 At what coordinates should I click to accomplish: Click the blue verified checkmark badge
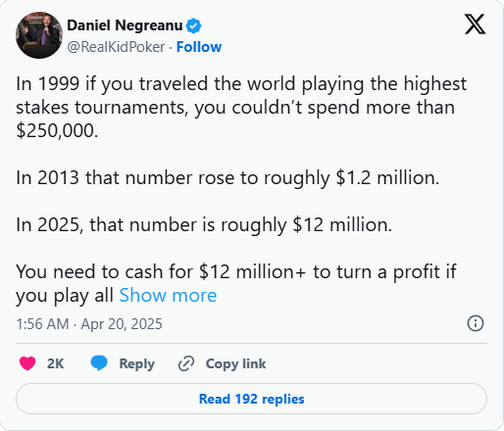[194, 25]
